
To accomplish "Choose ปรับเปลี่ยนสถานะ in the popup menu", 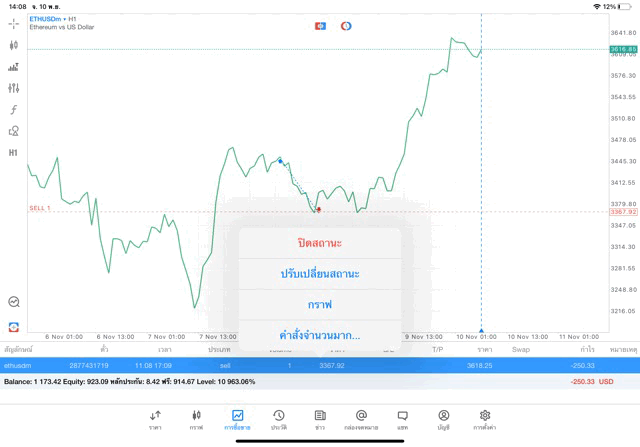I will [320, 274].
